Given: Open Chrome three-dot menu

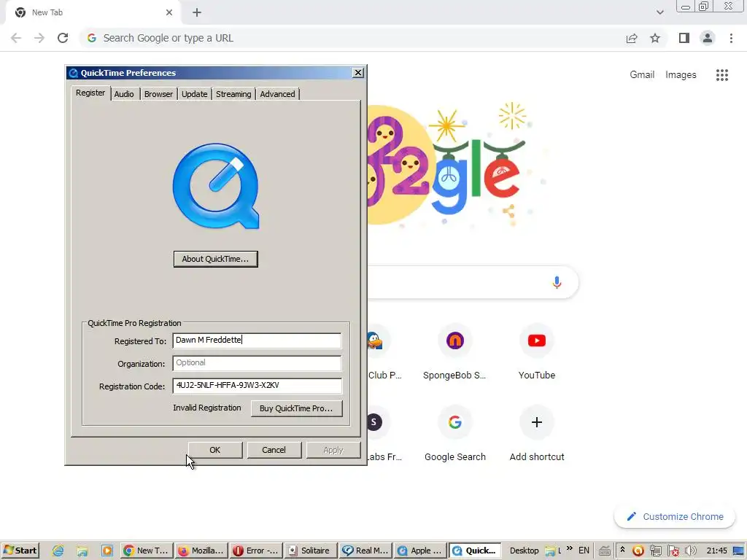Looking at the screenshot, I should pyautogui.click(x=731, y=38).
